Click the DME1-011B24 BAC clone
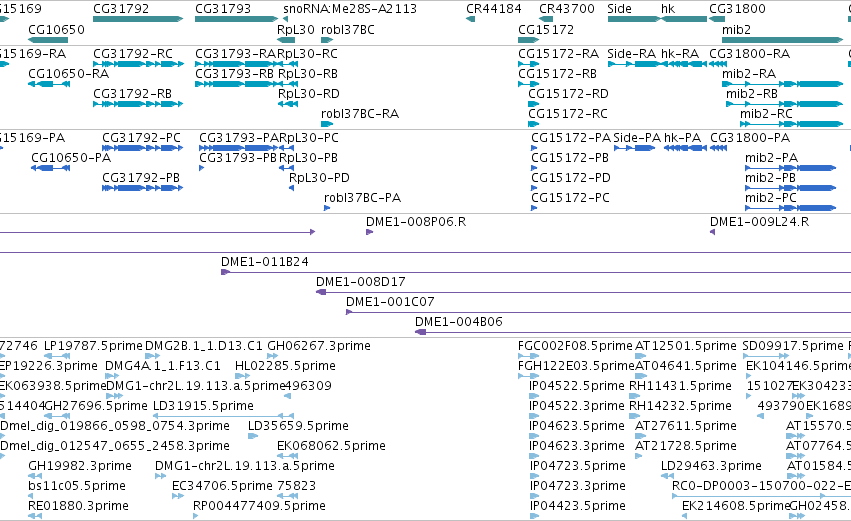This screenshot has width=851, height=521. click(x=536, y=272)
